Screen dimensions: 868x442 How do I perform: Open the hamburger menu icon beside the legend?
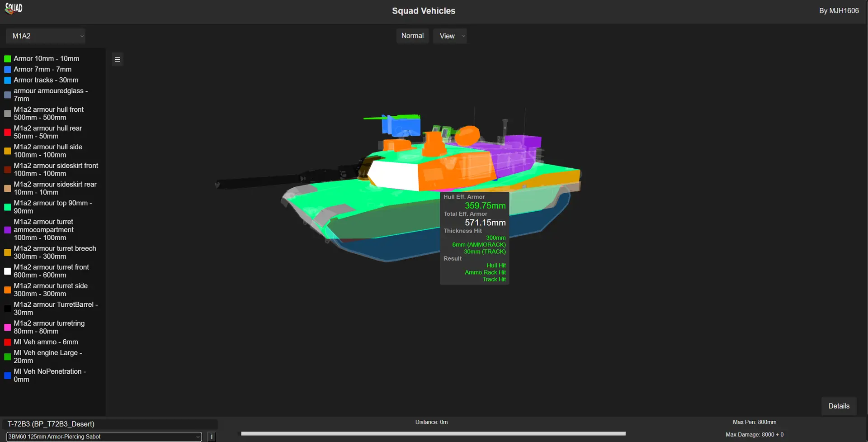pos(118,59)
